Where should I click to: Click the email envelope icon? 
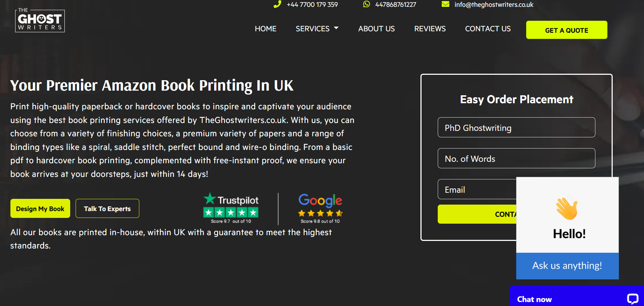445,4
